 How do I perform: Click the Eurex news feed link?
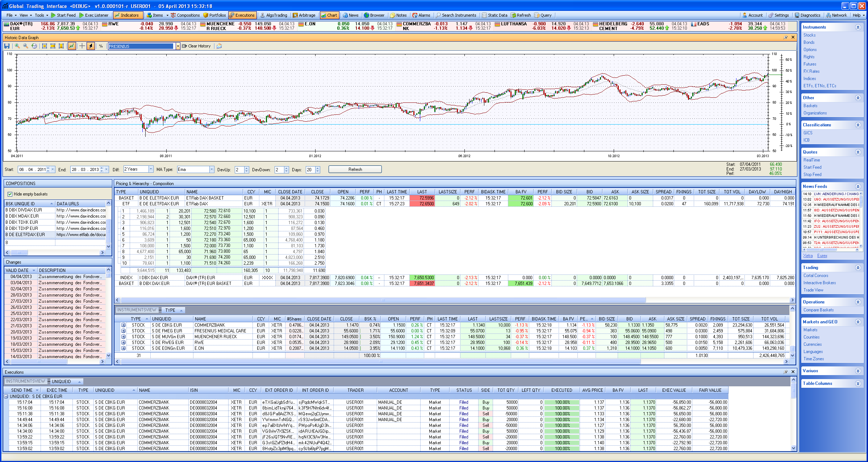coord(822,256)
